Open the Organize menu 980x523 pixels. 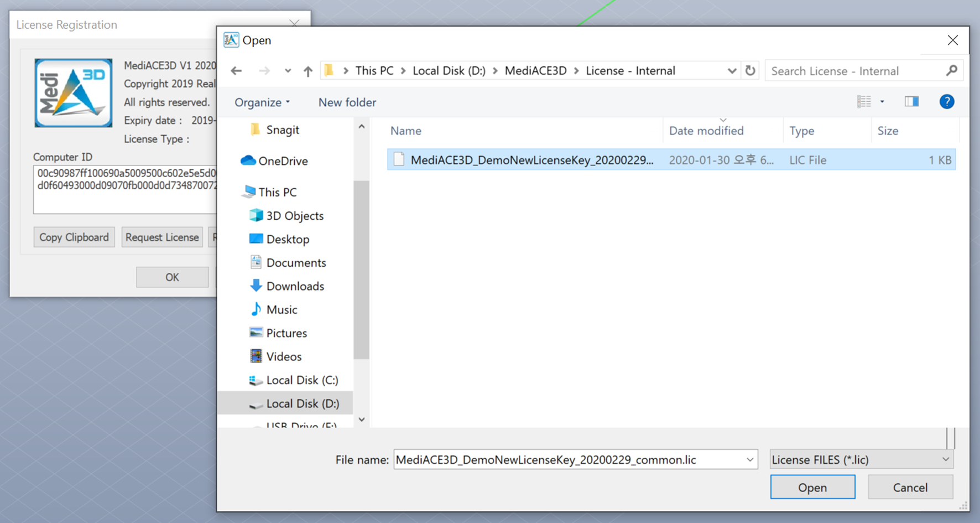[262, 102]
